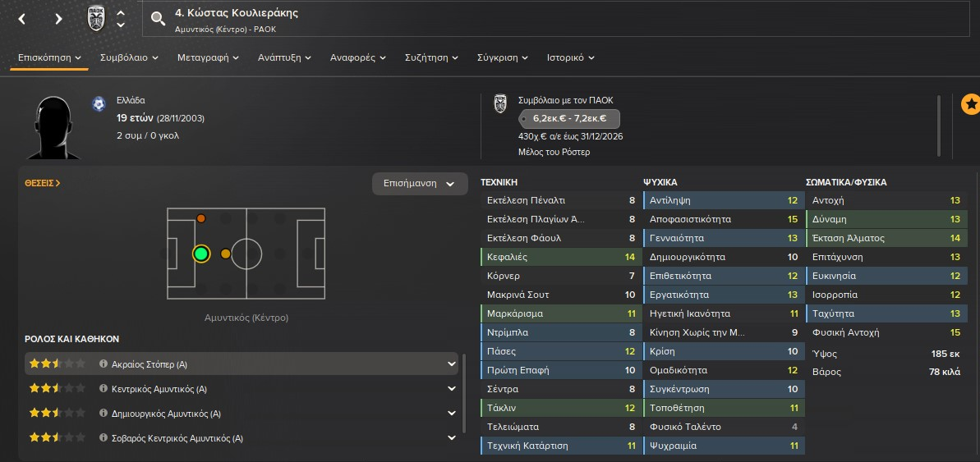Click the magnifier search icon
Screen dimensions: 980x462
(x=159, y=19)
